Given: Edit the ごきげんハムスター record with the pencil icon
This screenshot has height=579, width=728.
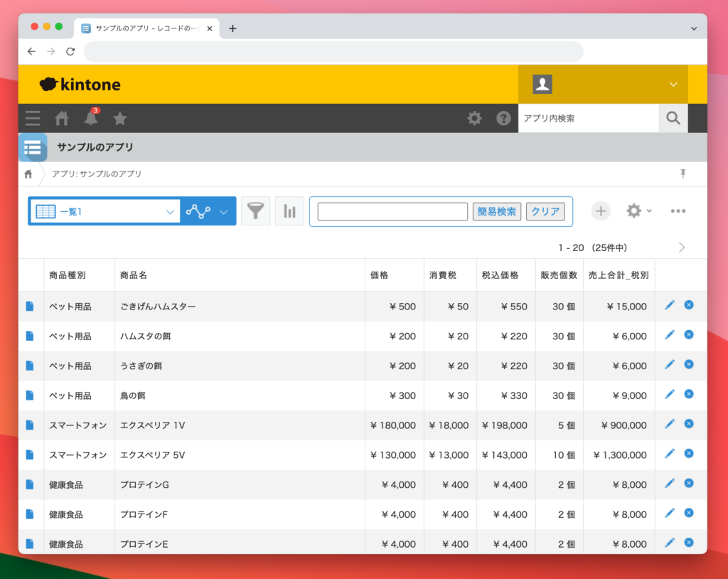Looking at the screenshot, I should pos(669,305).
